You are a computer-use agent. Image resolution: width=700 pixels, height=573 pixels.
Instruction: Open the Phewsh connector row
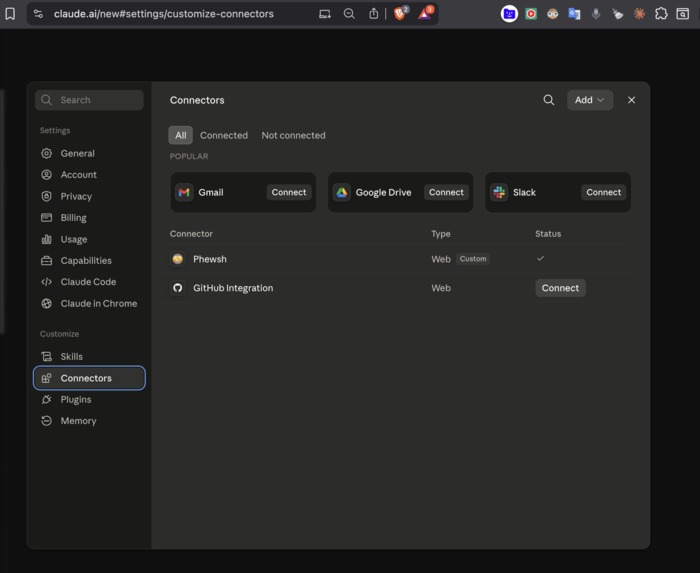pos(400,259)
